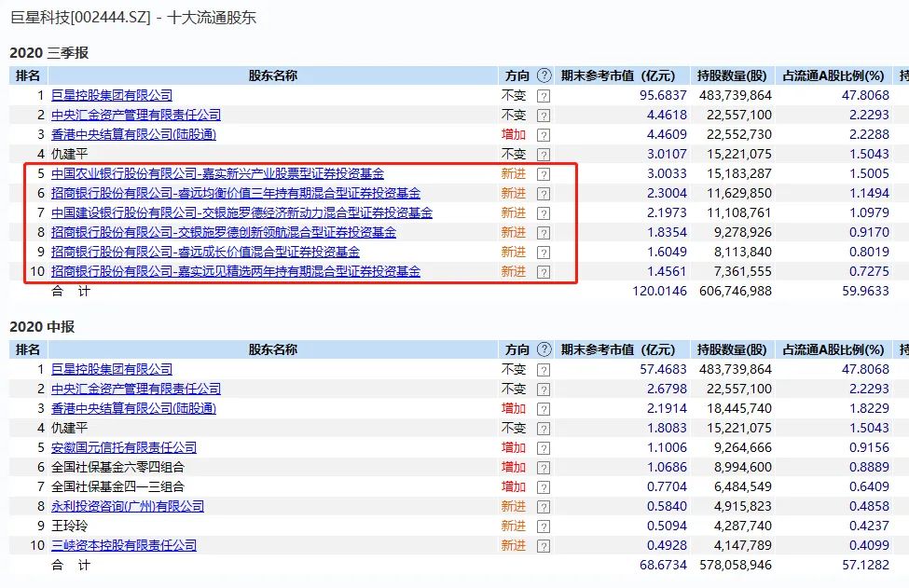Click 持股数量(股) header in 三季报 table
909x588 pixels.
732,75
